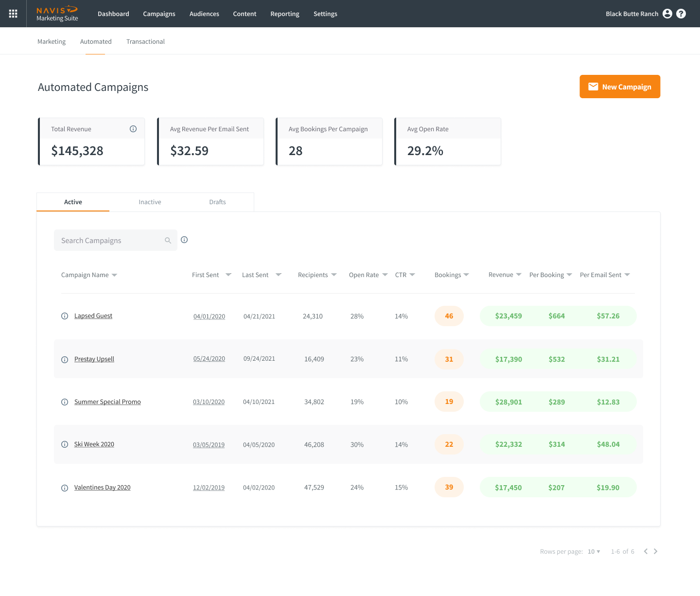The image size is (700, 596).
Task: Sort by Revenue column arrow
Action: [519, 275]
